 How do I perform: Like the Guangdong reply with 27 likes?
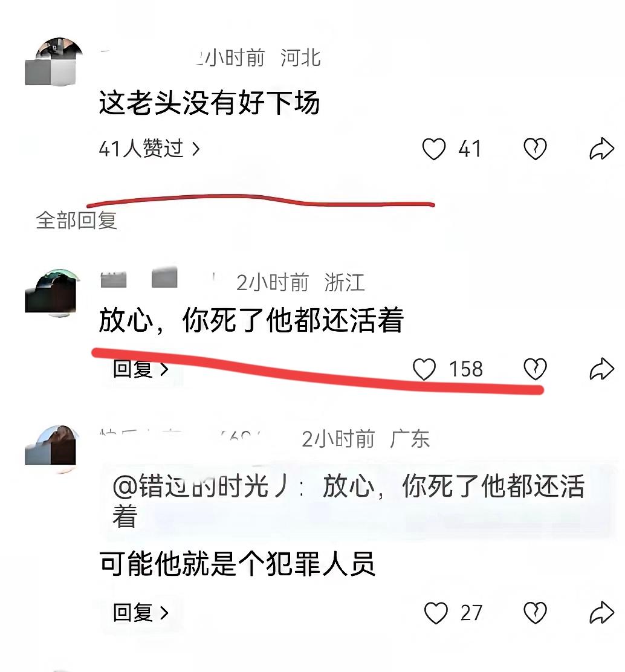pos(436,612)
